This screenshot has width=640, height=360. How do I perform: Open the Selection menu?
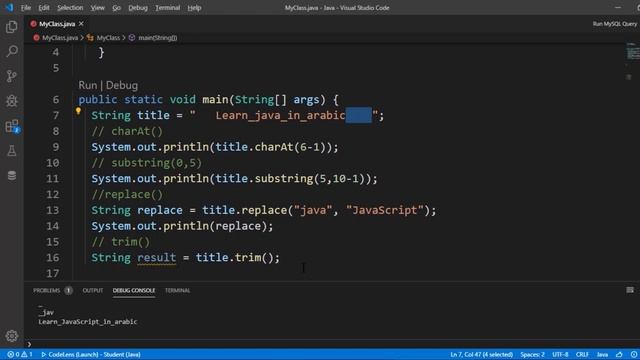(x=70, y=7)
